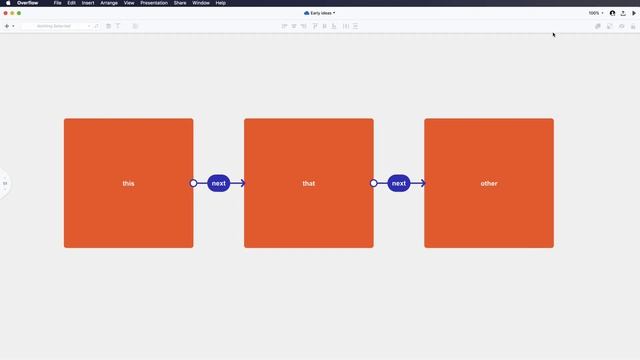Align objects to horizontal center
The height and width of the screenshot is (360, 640).
[294, 26]
